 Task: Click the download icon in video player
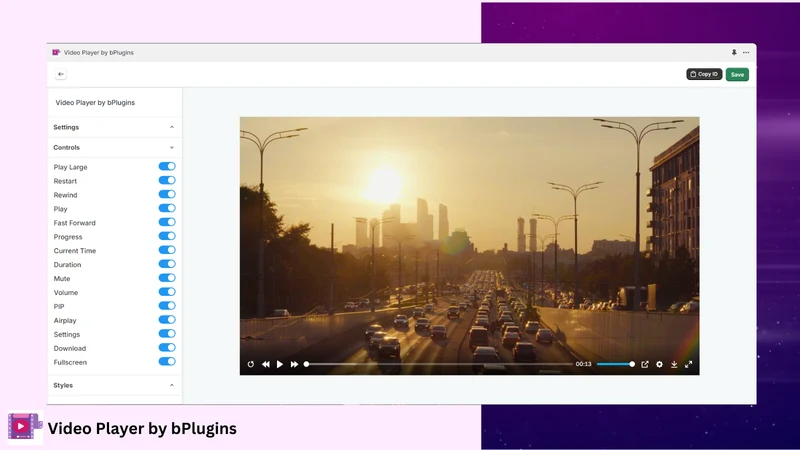pos(674,364)
